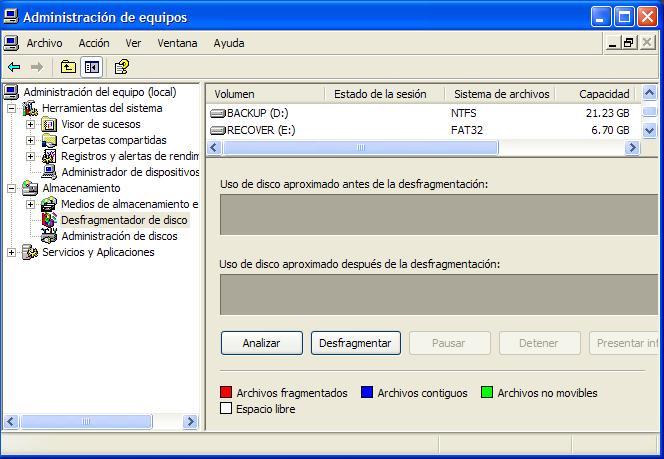Expand the Servicios y Aplicaciones node

[x=11, y=252]
